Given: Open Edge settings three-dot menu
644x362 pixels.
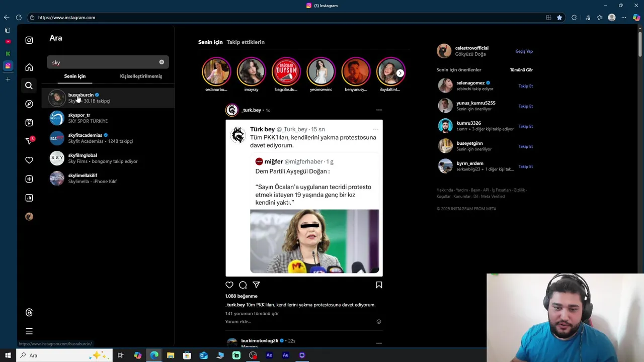Looking at the screenshot, I should tap(624, 18).
